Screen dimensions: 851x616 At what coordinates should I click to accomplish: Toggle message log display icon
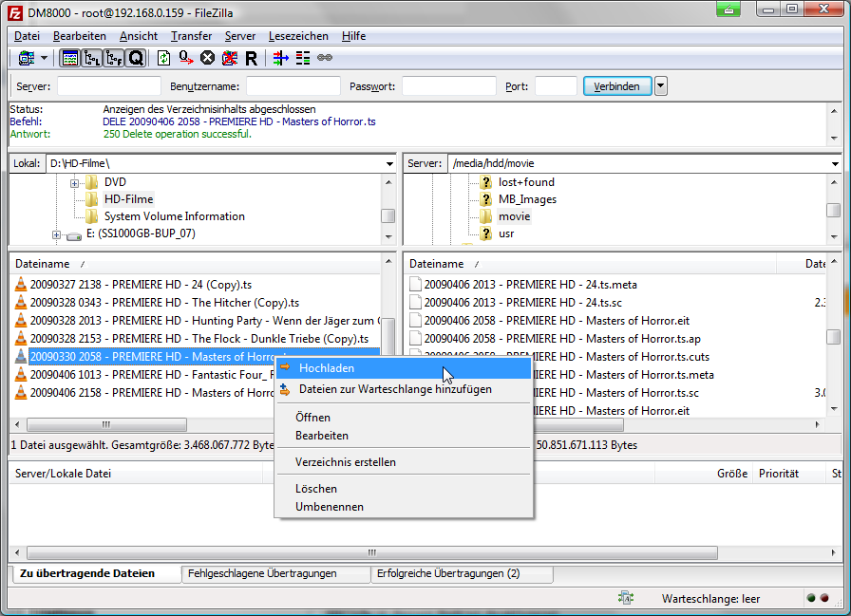tap(70, 58)
